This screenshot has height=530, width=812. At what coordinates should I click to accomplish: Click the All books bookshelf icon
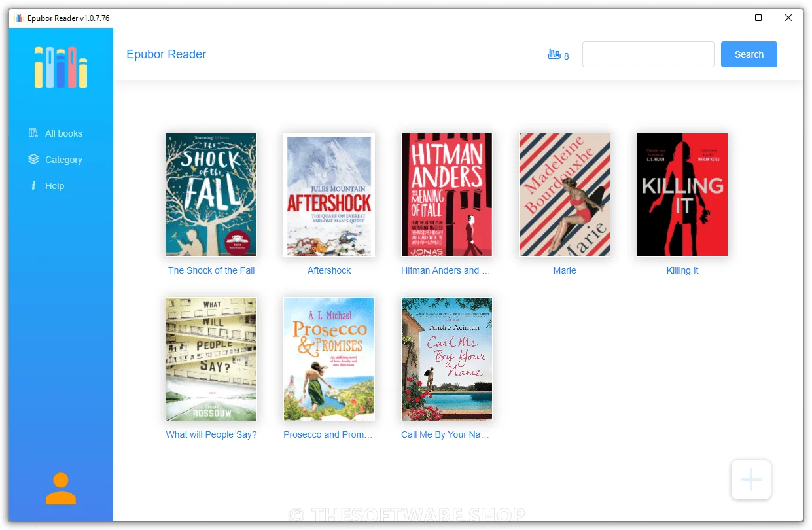33,133
